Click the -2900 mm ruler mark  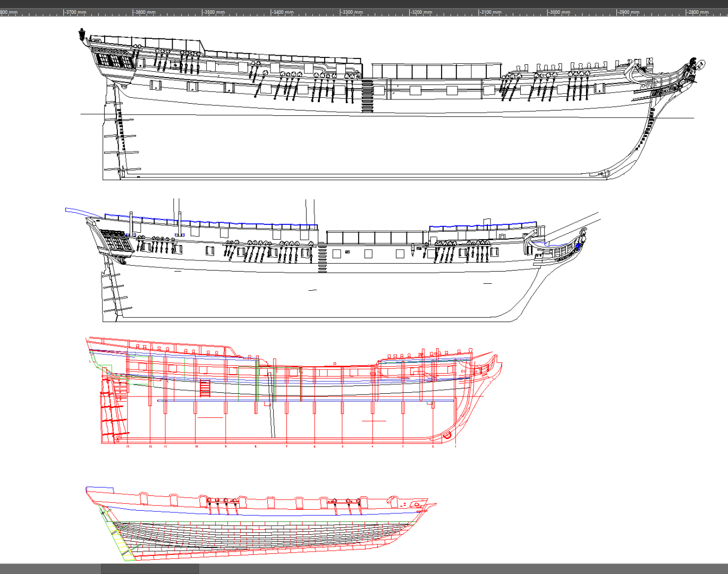628,12
